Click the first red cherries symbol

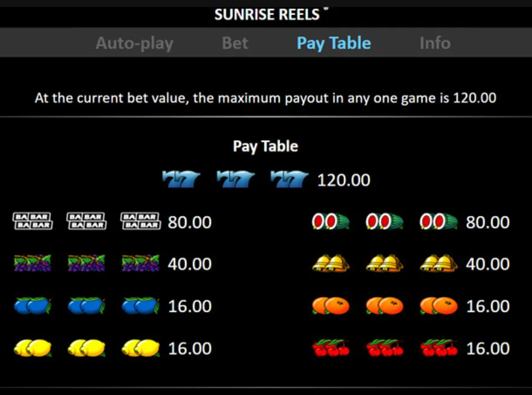coord(331,348)
